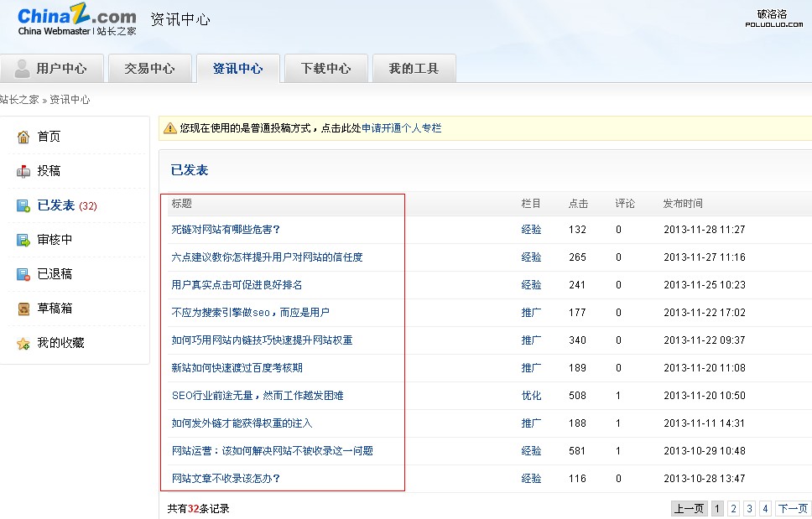The image size is (812, 519).
Task: Select the 资讯中心 tab
Action: (238, 68)
